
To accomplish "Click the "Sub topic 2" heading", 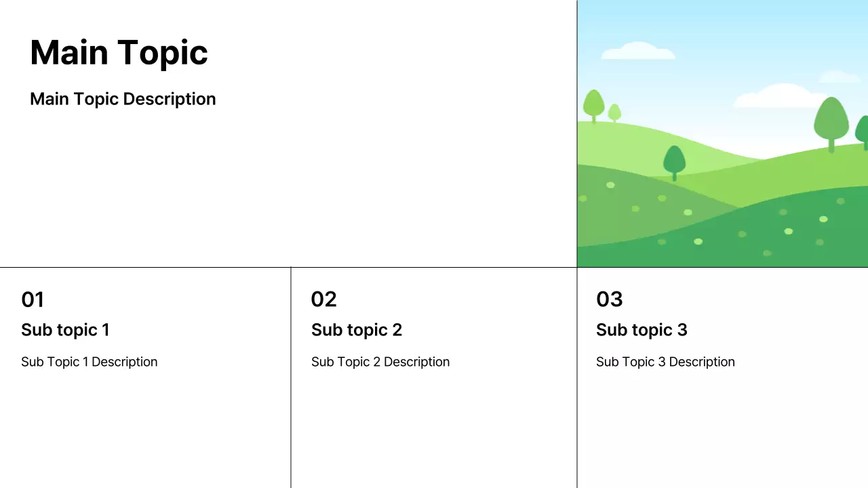I will (x=357, y=330).
